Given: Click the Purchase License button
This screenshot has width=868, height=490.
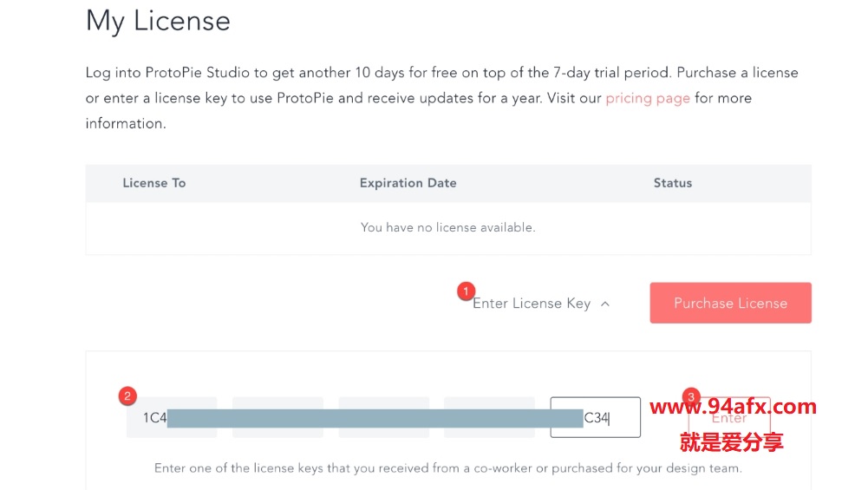Looking at the screenshot, I should click(731, 303).
